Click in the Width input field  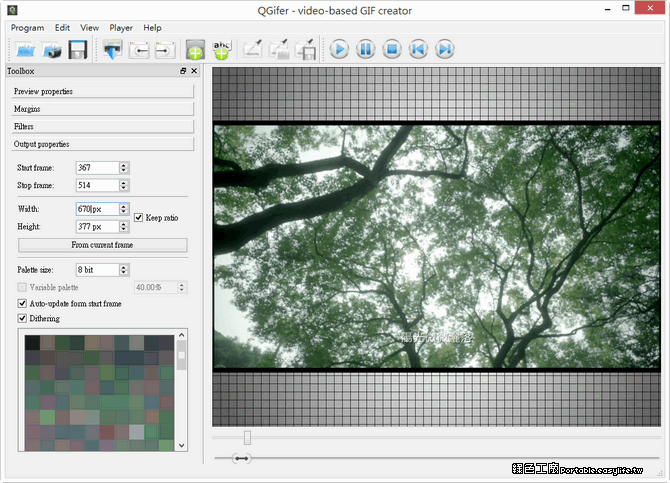(97, 209)
